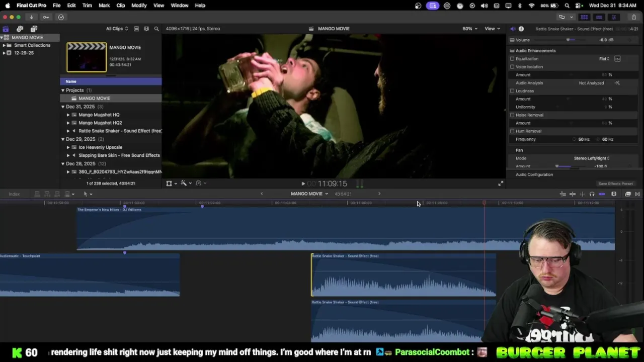Image resolution: width=644 pixels, height=362 pixels.
Task: Open the Trim menu
Action: [x=87, y=6]
